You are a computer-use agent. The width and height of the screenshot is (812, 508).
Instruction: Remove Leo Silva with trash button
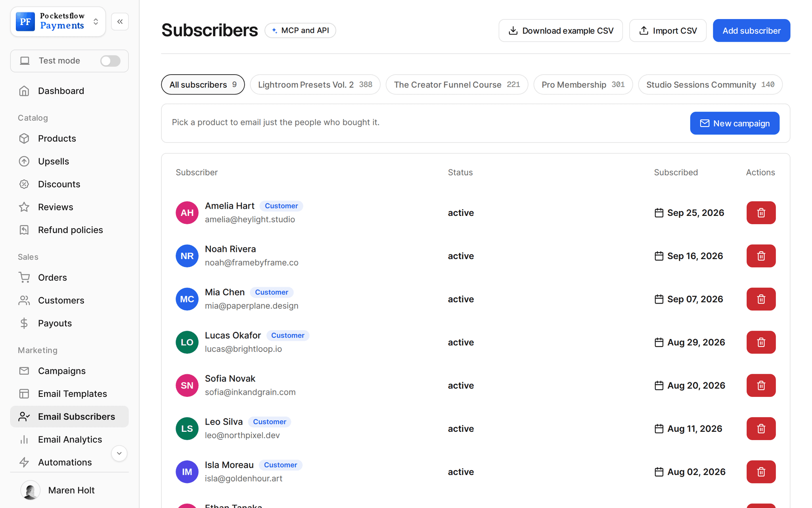[x=761, y=429]
